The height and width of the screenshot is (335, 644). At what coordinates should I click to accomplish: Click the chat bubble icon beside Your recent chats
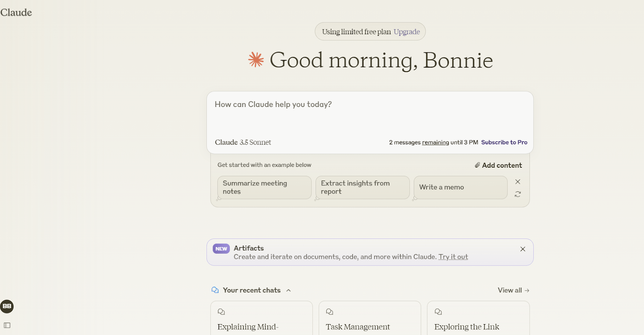point(215,290)
